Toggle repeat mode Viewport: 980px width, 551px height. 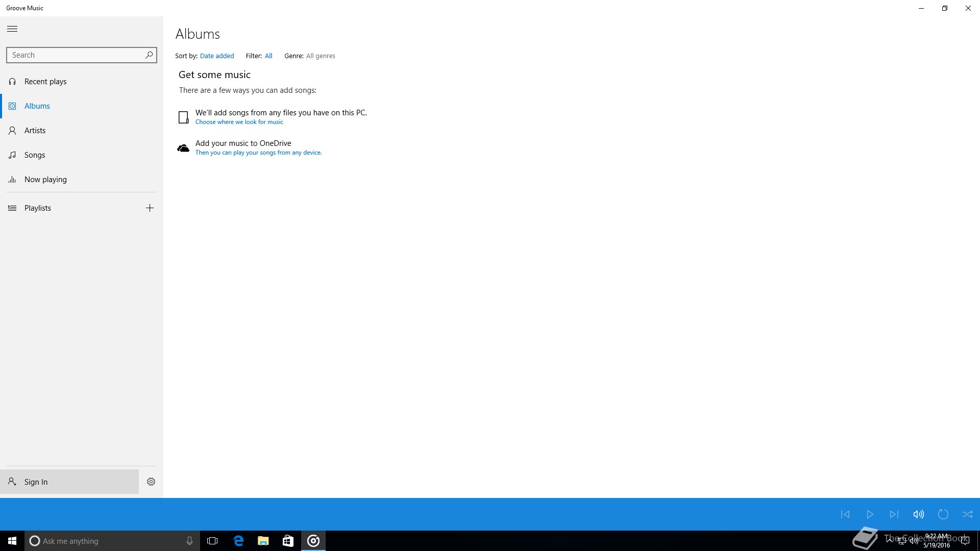pyautogui.click(x=943, y=514)
